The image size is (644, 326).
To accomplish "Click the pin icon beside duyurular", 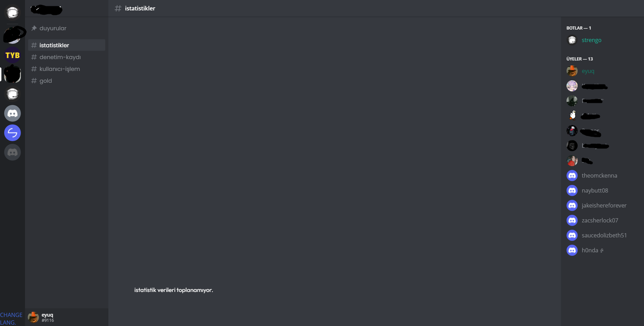I will click(34, 28).
